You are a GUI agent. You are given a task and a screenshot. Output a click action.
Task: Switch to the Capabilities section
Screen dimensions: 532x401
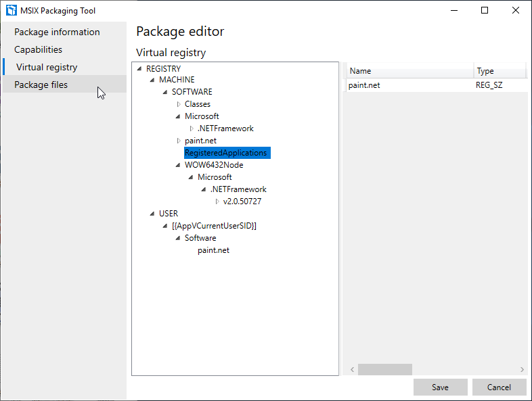click(38, 49)
